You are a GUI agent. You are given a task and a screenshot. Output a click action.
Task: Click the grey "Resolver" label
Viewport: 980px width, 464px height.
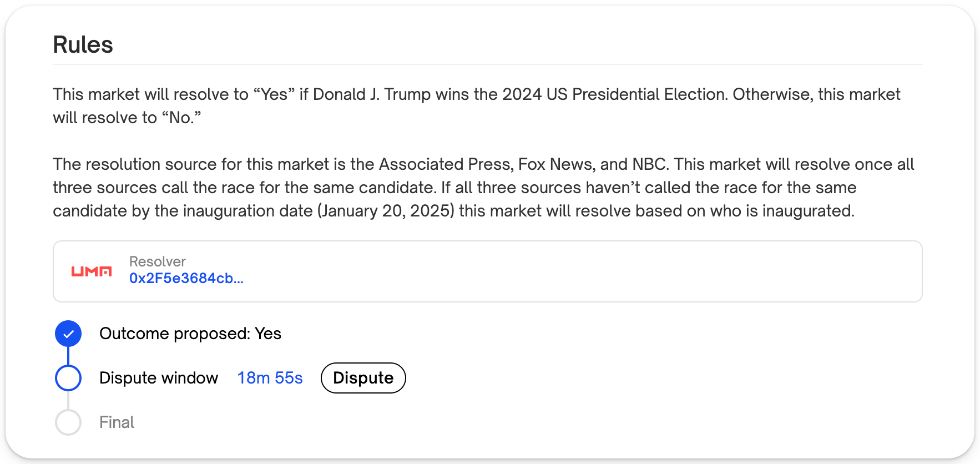click(157, 261)
